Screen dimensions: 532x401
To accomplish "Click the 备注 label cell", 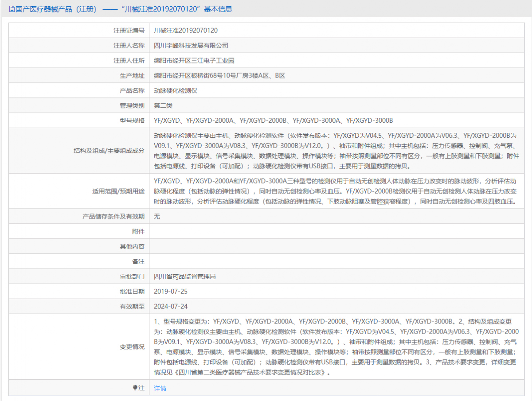I will pos(79,261).
